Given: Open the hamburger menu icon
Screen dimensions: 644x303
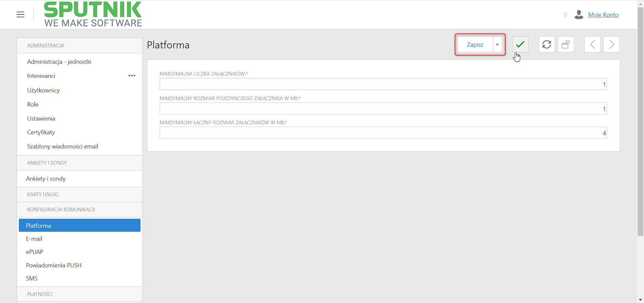Looking at the screenshot, I should [x=20, y=14].
